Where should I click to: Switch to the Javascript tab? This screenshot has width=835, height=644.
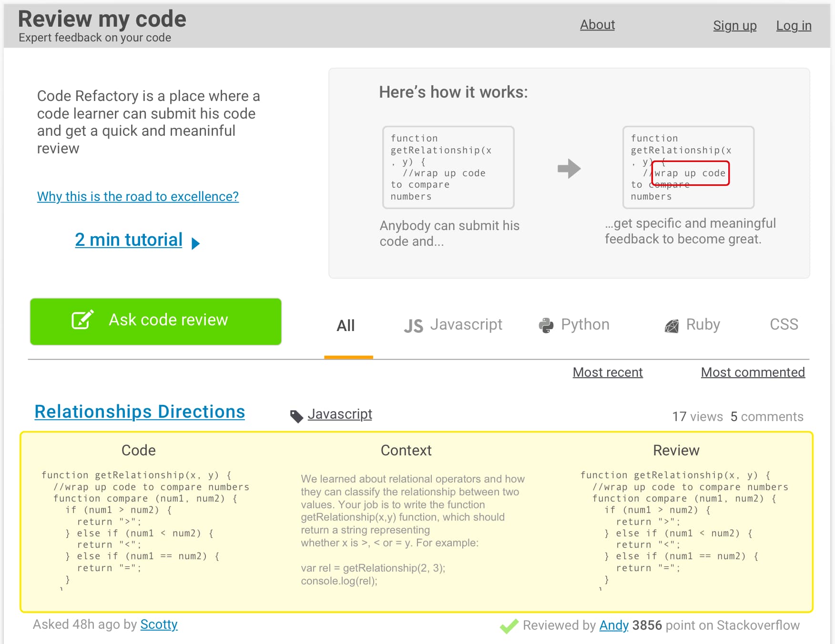click(x=453, y=325)
